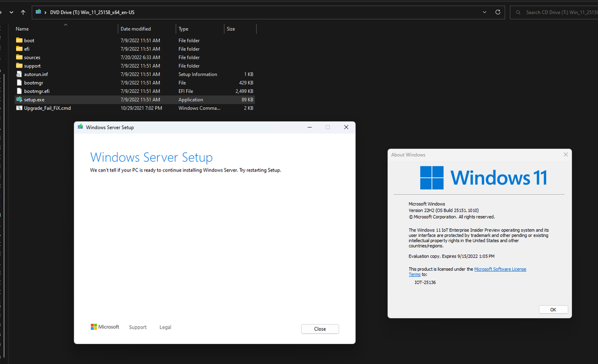Click the Microsoft logo in Setup window
Viewport: 598px width, 364px height.
(x=105, y=327)
